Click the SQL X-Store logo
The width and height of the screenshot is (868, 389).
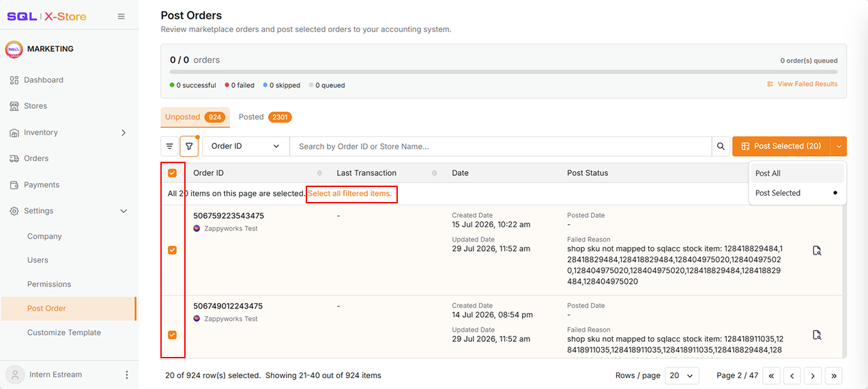tap(46, 16)
